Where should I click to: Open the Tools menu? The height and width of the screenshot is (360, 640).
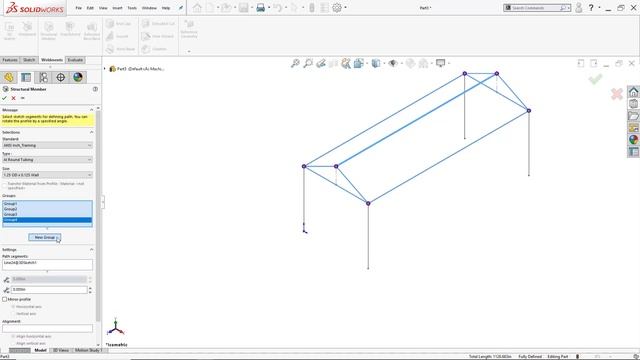tap(132, 8)
